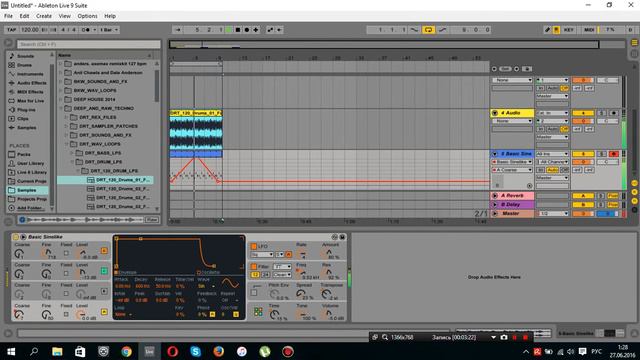
Task: Open A Coarse automation parameter dropdown
Action: (512, 170)
